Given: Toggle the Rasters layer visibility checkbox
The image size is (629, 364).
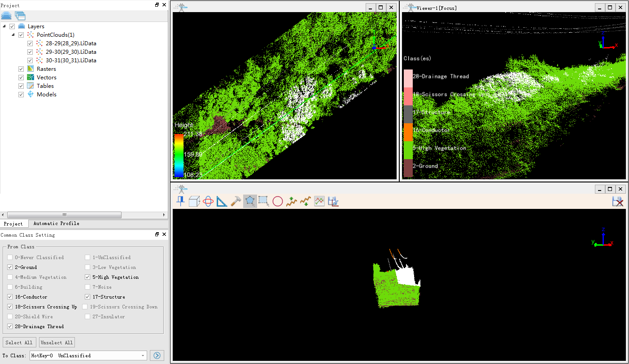Looking at the screenshot, I should point(21,69).
